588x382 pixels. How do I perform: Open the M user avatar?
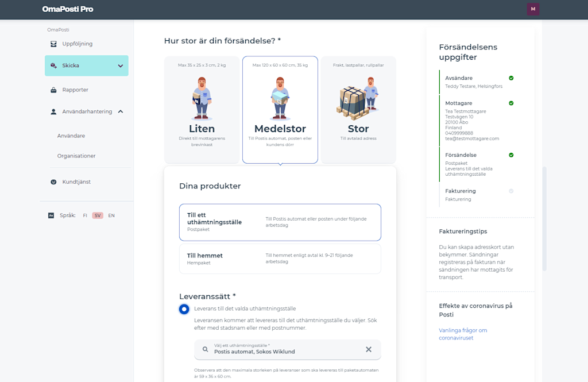pos(533,9)
